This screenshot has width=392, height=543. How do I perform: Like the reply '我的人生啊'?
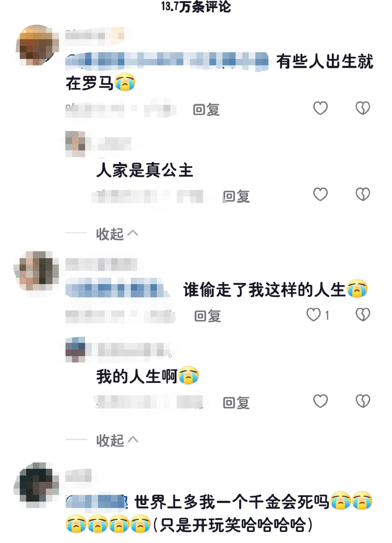click(x=320, y=401)
